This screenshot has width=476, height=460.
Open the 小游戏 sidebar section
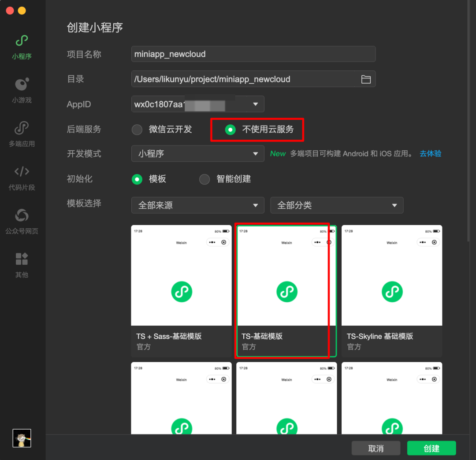click(22, 91)
